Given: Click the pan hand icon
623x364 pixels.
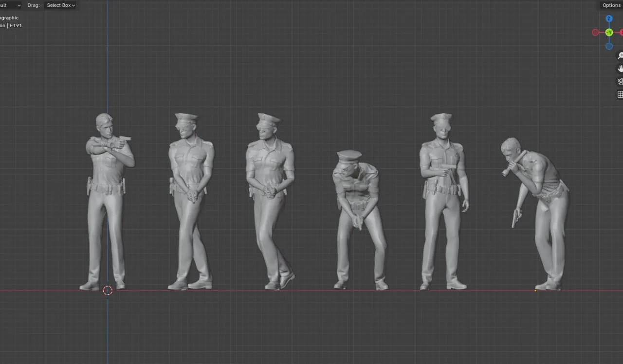Looking at the screenshot, I should coord(620,69).
